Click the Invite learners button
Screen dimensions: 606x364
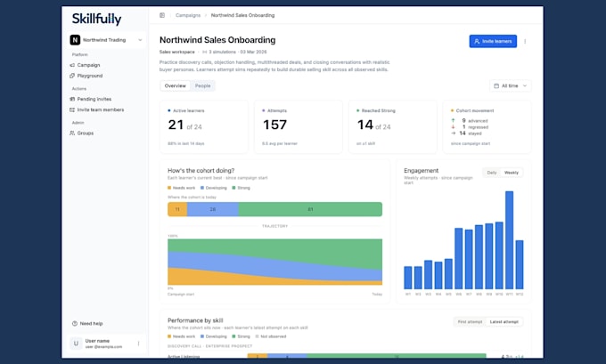[x=493, y=41]
